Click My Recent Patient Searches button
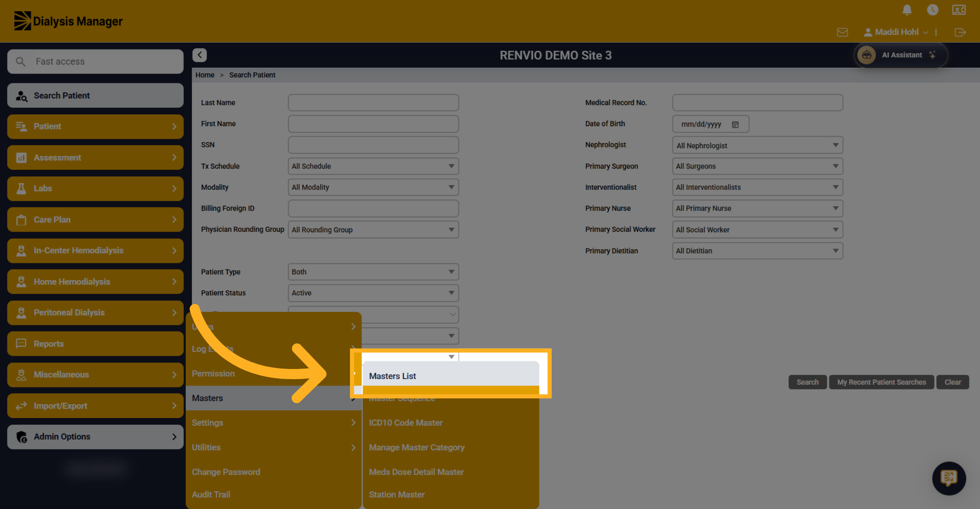Viewport: 980px width, 509px height. coord(882,382)
